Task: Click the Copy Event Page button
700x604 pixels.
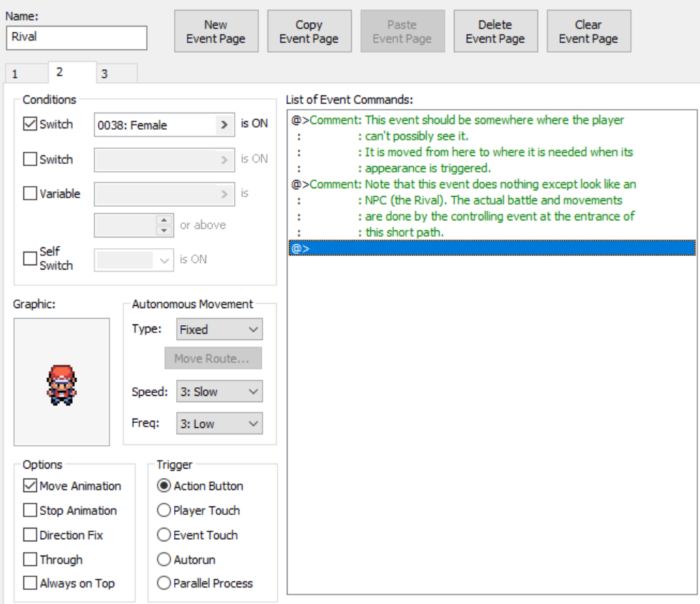Action: point(309,31)
